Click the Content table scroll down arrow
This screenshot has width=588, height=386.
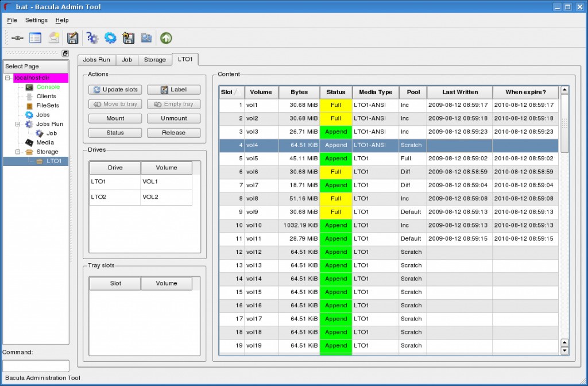click(x=564, y=350)
